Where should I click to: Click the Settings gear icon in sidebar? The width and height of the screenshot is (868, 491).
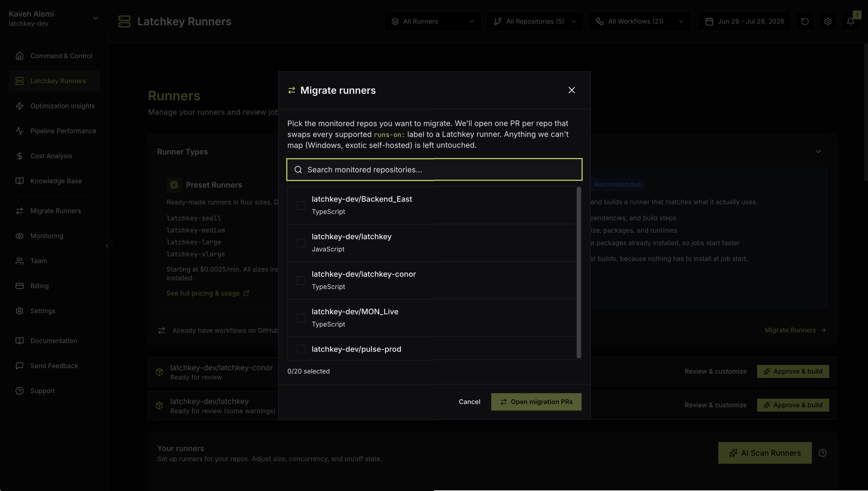(20, 311)
